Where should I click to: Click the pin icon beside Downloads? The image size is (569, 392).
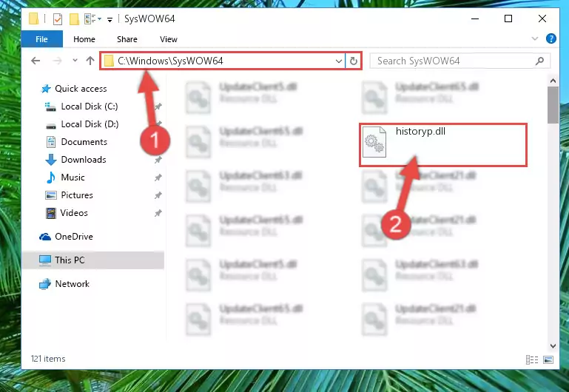tap(158, 160)
